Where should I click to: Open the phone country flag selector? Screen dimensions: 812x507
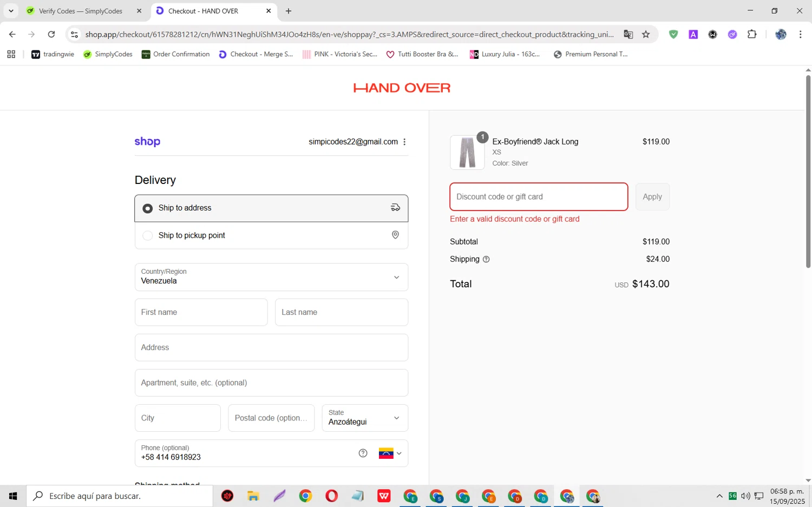coord(390,453)
